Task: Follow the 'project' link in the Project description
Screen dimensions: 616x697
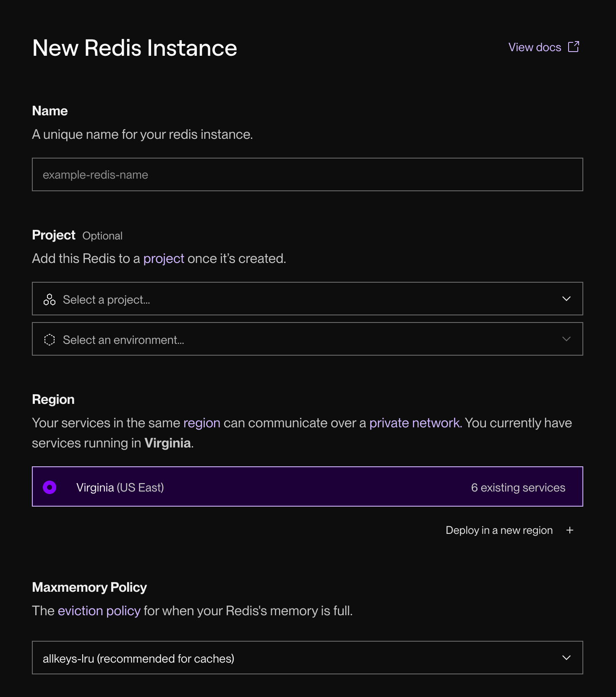Action: [164, 259]
